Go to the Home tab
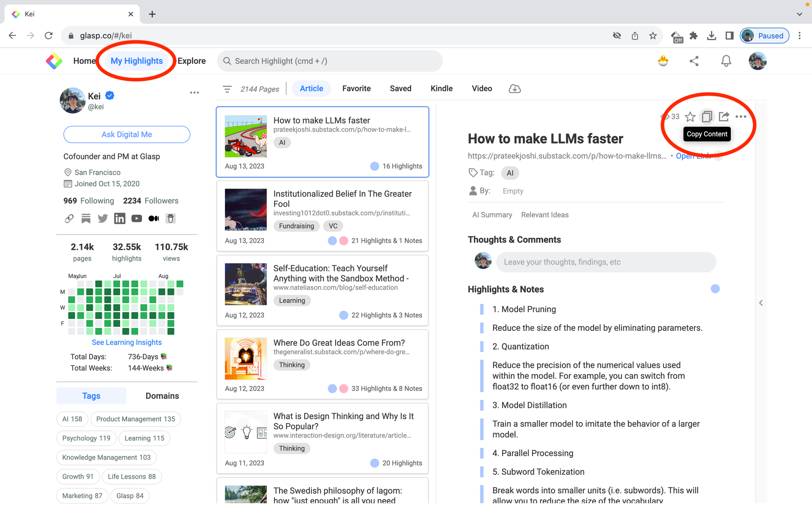812x508 pixels. 84,61
